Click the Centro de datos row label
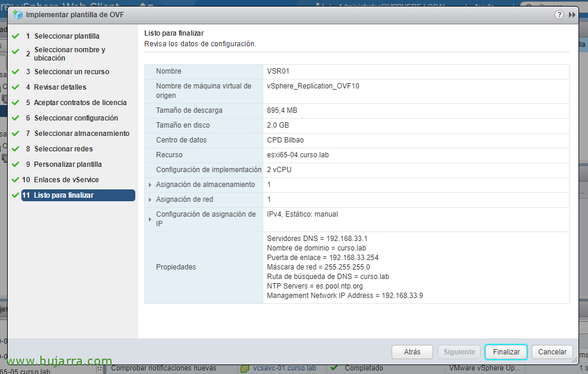This screenshot has height=374, width=588. click(x=182, y=140)
